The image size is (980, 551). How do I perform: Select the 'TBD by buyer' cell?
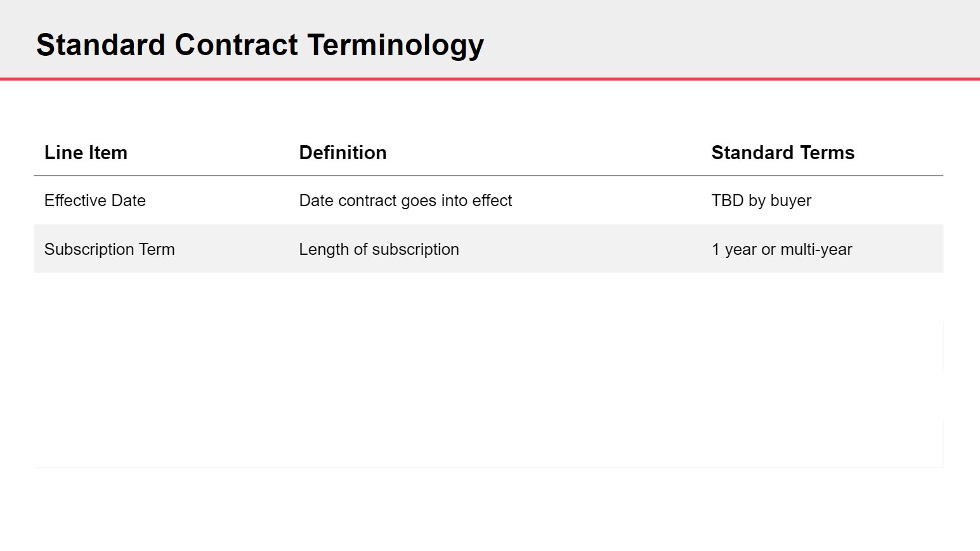click(761, 200)
